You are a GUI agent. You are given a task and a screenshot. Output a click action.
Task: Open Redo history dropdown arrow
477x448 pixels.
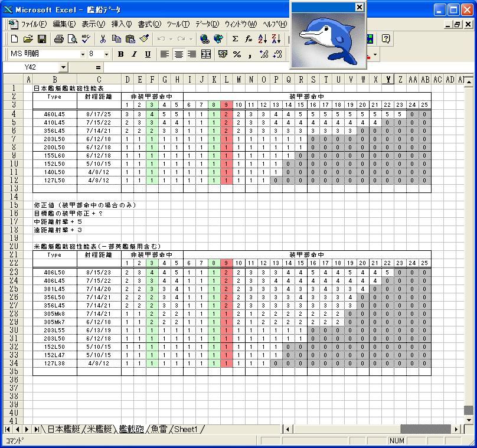pos(191,39)
